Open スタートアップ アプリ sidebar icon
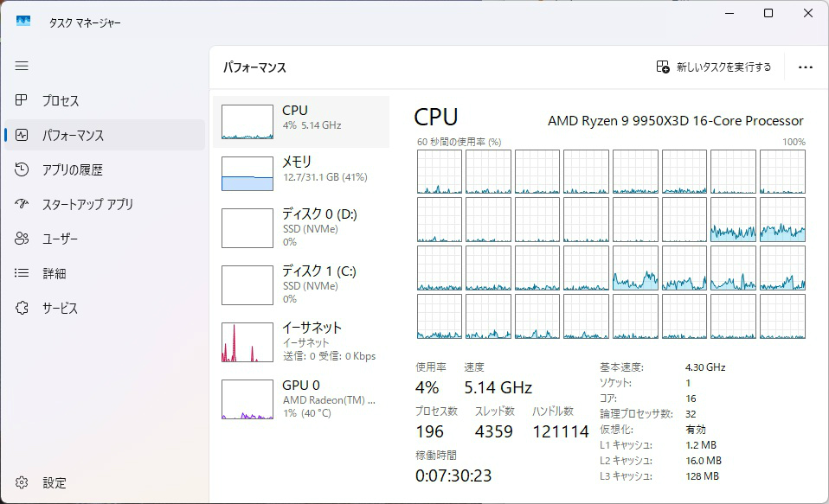 coord(22,204)
